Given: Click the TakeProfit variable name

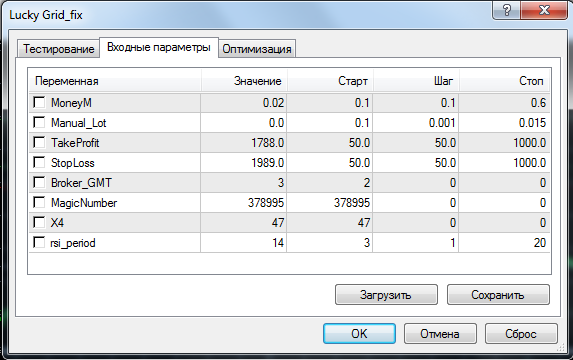Looking at the screenshot, I should (75, 143).
